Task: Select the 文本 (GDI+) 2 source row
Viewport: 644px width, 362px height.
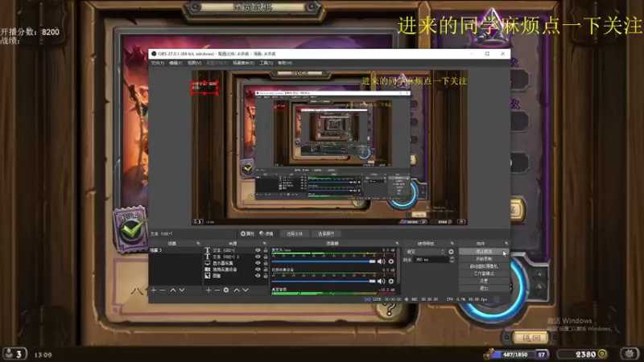Action: coord(236,257)
